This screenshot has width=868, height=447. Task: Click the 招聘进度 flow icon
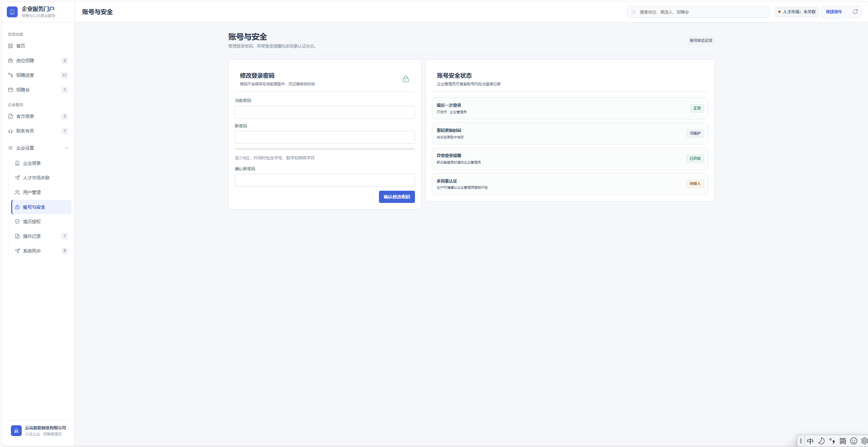pyautogui.click(x=11, y=75)
